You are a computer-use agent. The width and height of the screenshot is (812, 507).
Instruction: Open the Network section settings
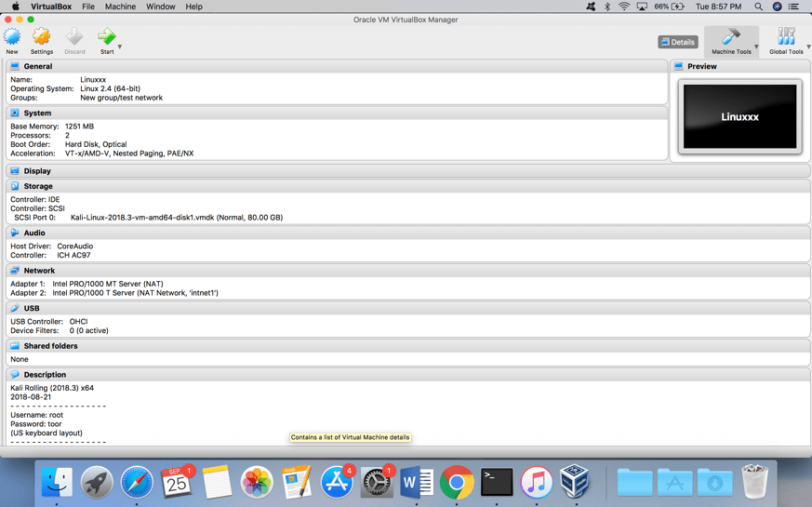(39, 271)
